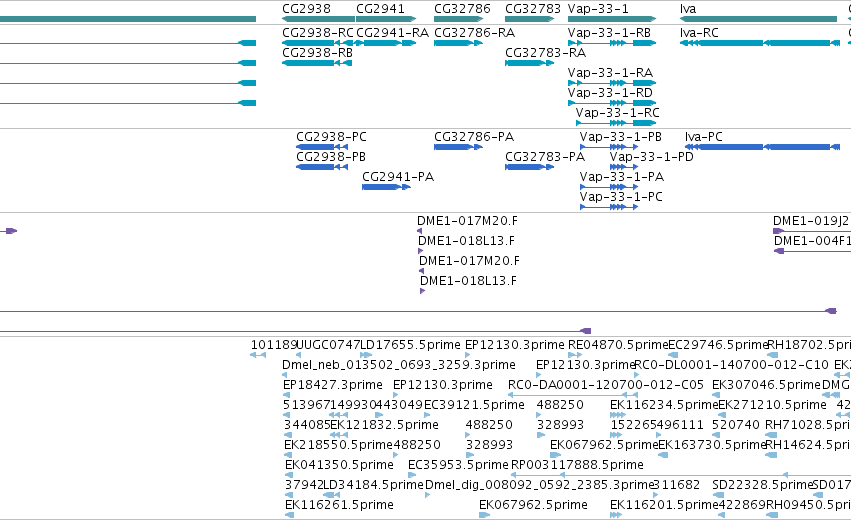Click the 422869 EST label
The height and width of the screenshot is (520, 851).
[742, 505]
